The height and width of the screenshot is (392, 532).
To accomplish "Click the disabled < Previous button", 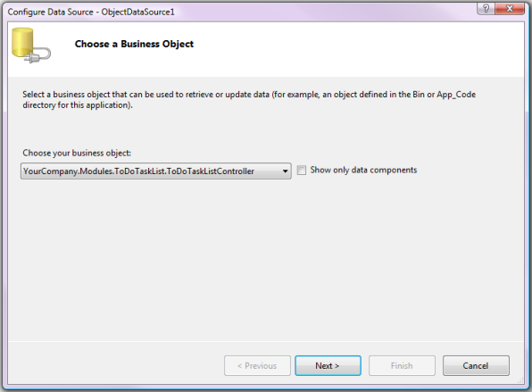I will (x=257, y=365).
